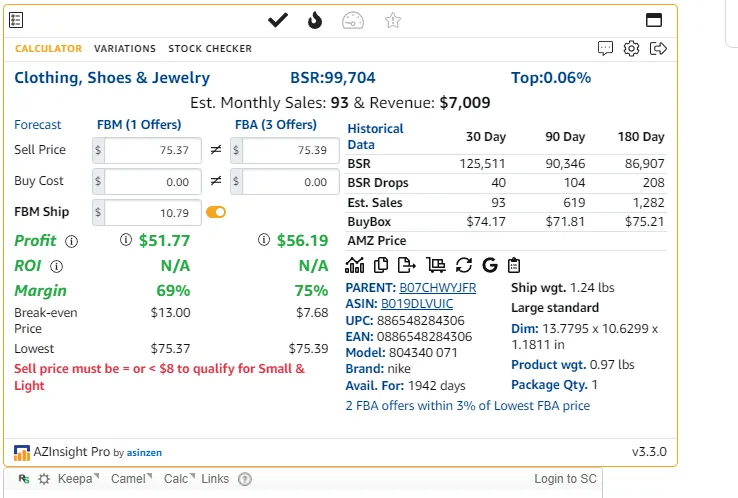Click the clipboard notes icon

tap(514, 265)
